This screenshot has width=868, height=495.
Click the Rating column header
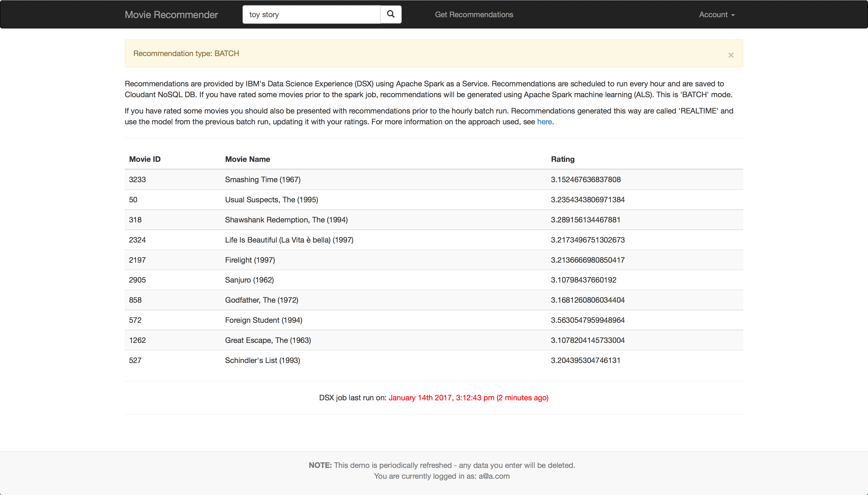562,159
